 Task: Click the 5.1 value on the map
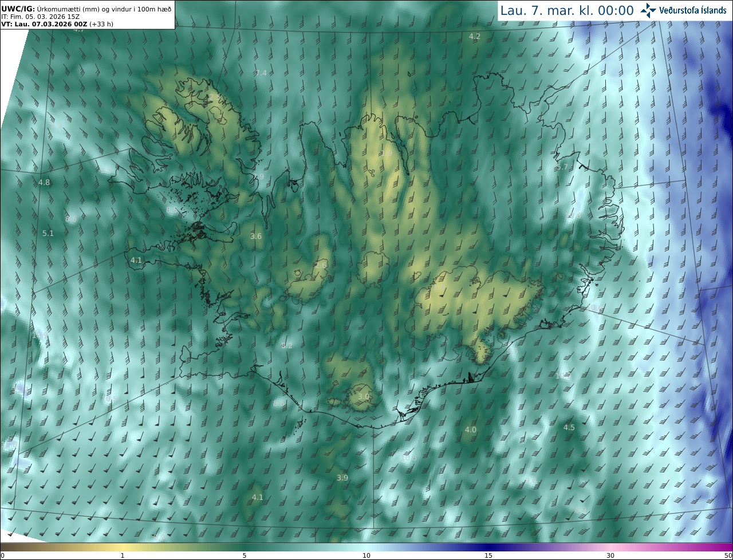click(48, 233)
